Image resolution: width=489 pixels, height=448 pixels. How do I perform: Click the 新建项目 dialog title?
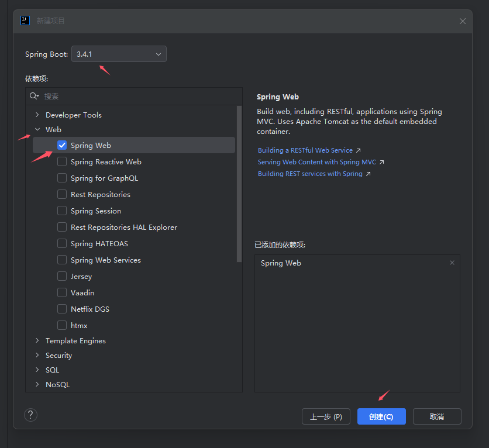(x=50, y=20)
